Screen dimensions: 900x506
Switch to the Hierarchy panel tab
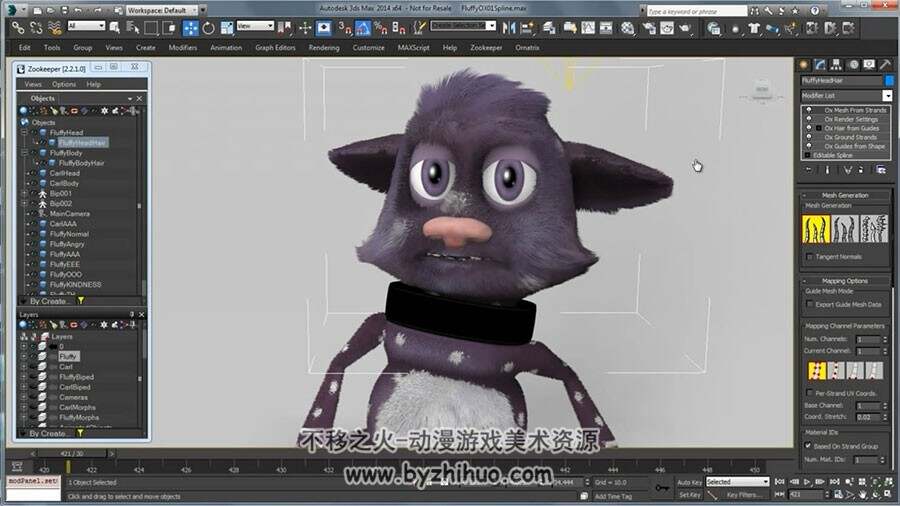click(836, 64)
